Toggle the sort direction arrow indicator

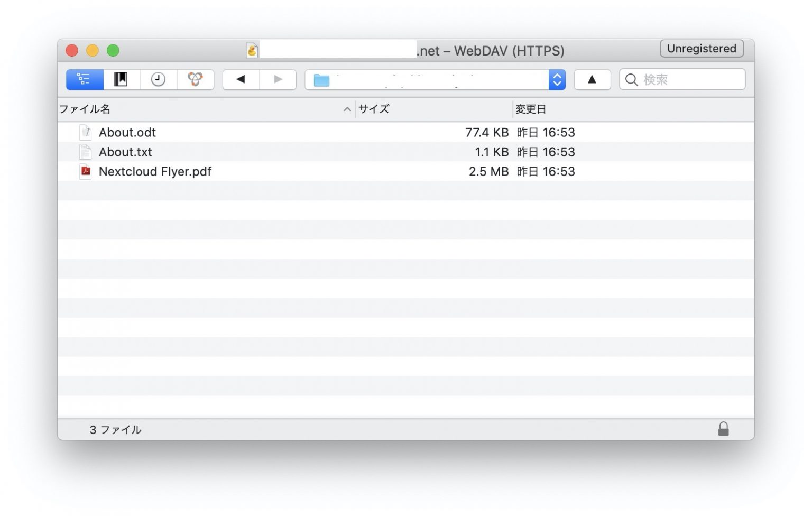[347, 109]
